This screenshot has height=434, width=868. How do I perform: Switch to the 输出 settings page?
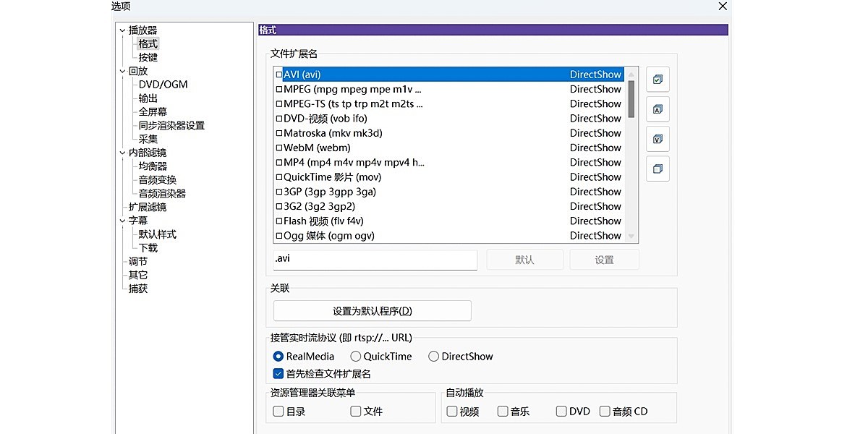tap(148, 98)
